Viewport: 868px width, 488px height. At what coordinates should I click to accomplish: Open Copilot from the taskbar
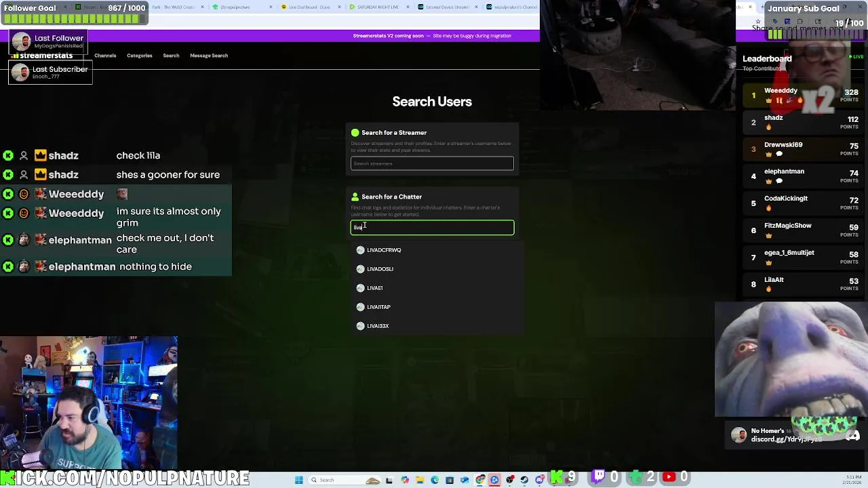pos(405,480)
